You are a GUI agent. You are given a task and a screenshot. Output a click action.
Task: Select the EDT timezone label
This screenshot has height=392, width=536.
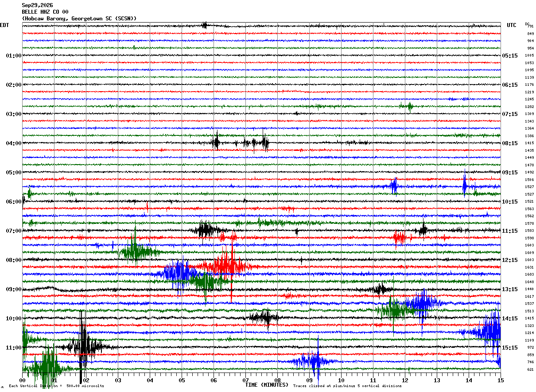pyautogui.click(x=4, y=25)
